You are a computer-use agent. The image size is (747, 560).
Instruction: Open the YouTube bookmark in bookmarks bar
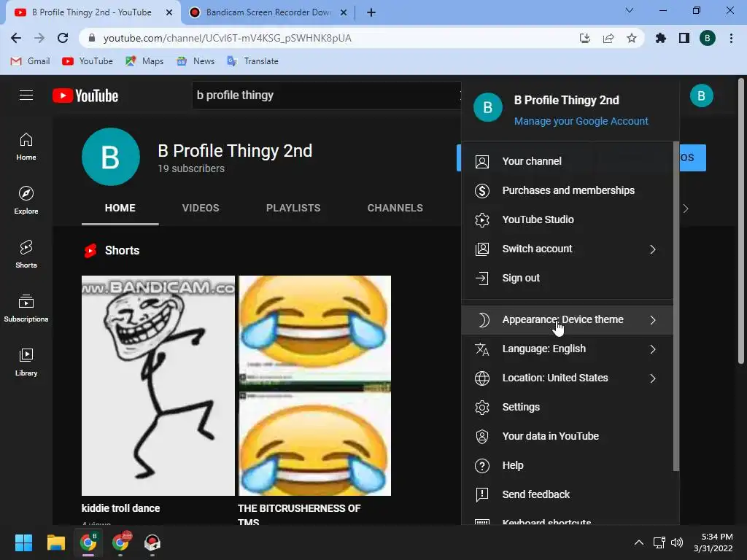tap(88, 61)
